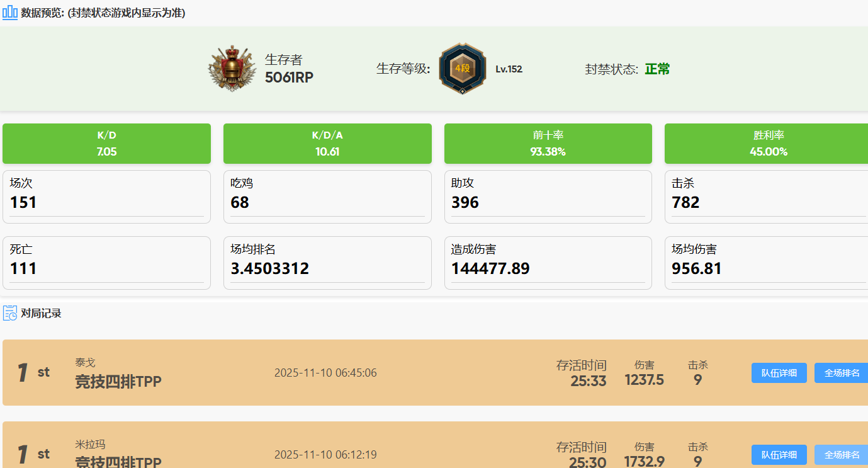The image size is (868, 468).
Task: Select the green K/D 7.05 tile
Action: (106, 144)
